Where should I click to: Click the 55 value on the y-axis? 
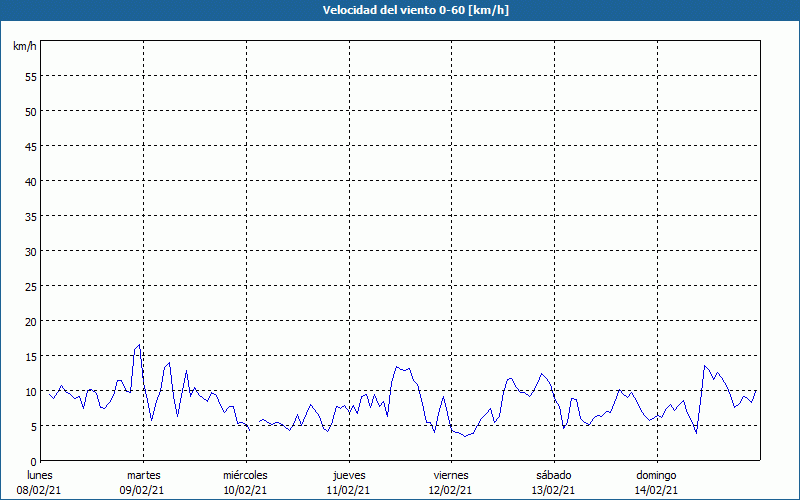31,77
